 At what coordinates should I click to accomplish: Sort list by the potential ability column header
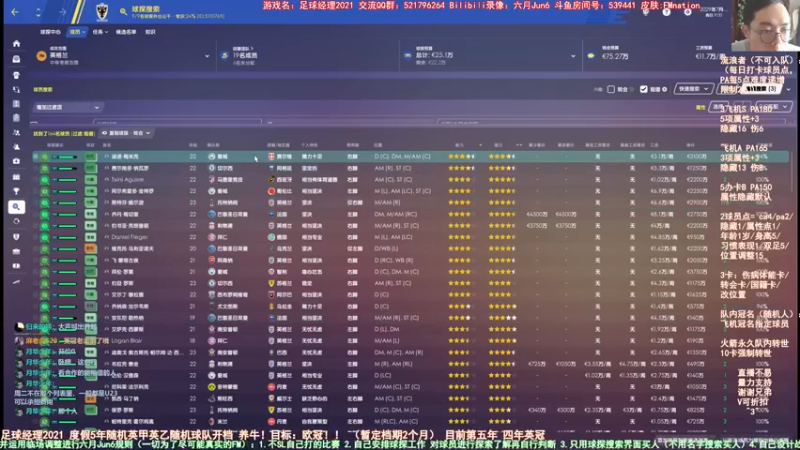(498, 145)
